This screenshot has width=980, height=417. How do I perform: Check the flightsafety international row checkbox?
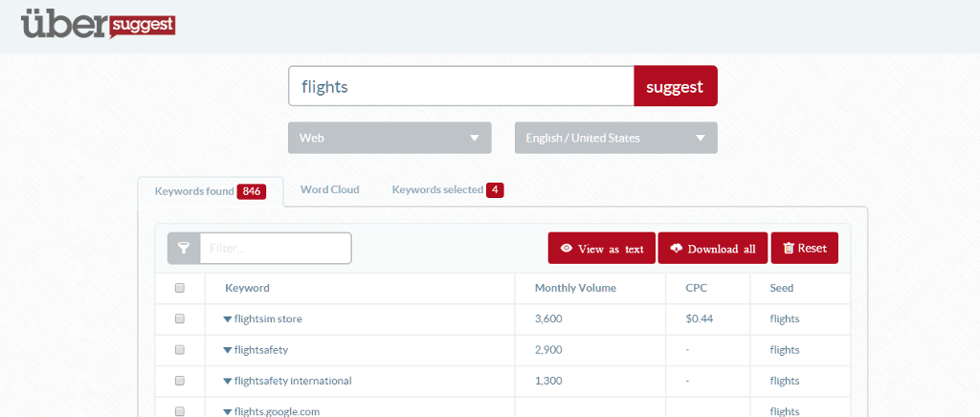click(x=180, y=381)
